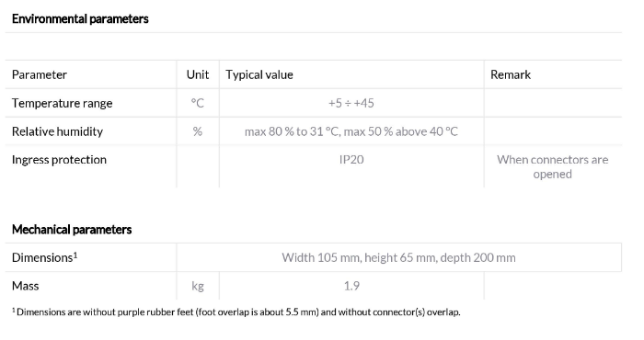Click the 'Parameter' column header
This screenshot has height=340, width=644.
pos(40,74)
